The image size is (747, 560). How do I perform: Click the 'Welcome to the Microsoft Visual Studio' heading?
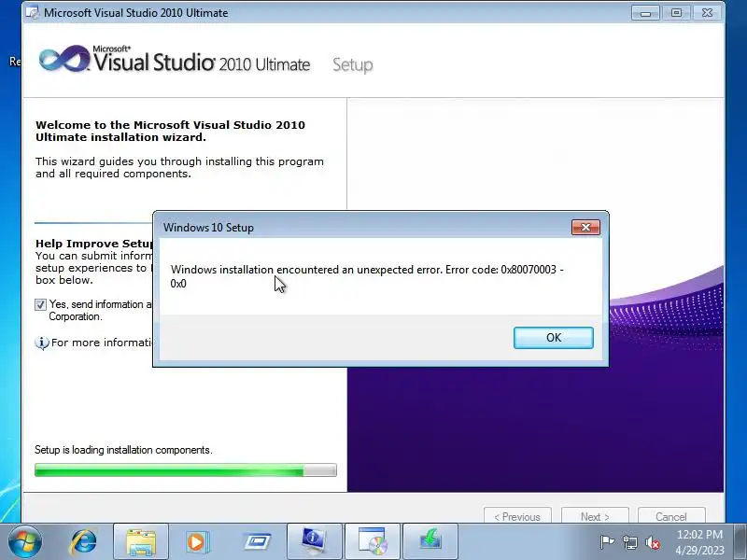(x=170, y=131)
